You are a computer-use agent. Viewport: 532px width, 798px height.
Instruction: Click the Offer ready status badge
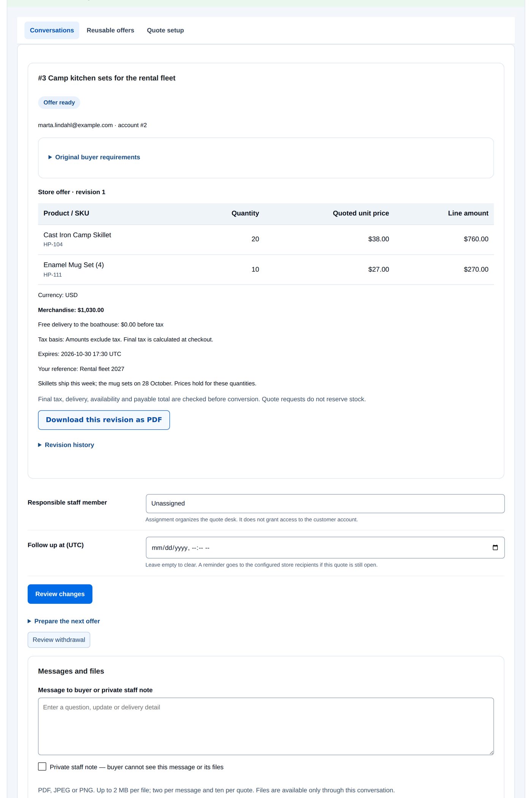59,103
